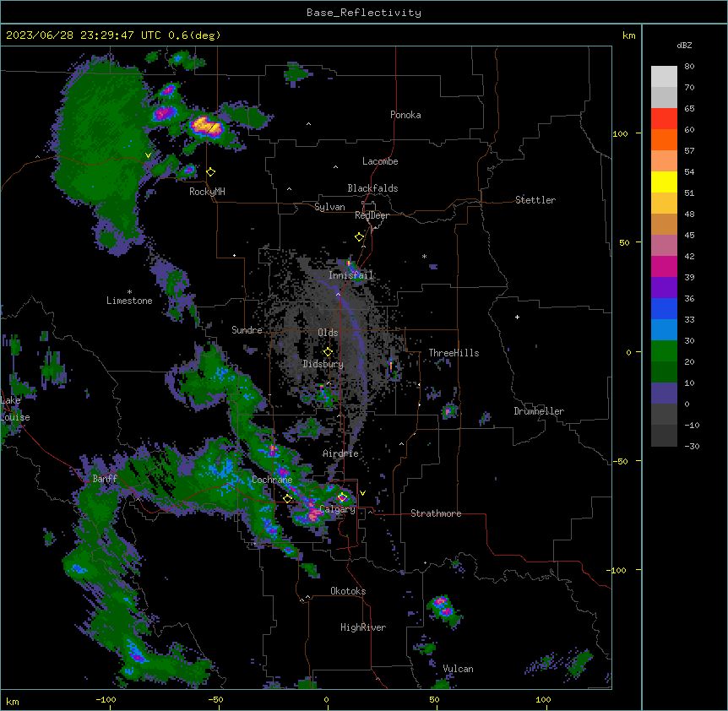Click the Sundre town label
The width and height of the screenshot is (728, 711).
click(x=247, y=330)
